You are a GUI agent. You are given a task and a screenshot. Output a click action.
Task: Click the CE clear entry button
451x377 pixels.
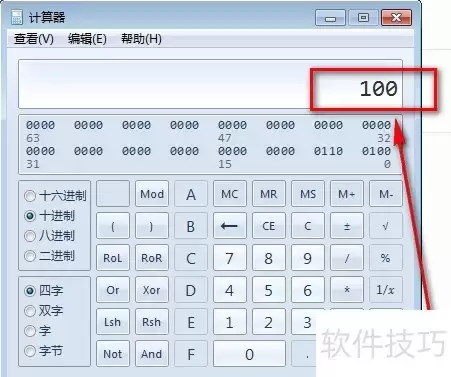[x=269, y=226]
